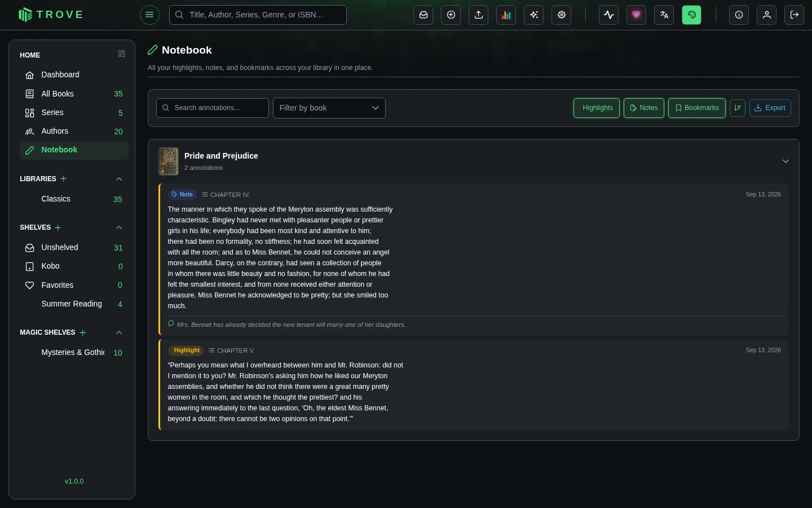Viewport: 812px width, 508px height.
Task: Open All Books in the sidebar
Action: tap(74, 94)
